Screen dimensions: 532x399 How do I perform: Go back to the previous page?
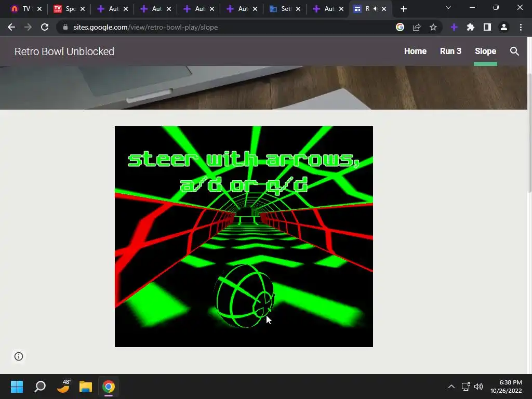point(11,27)
